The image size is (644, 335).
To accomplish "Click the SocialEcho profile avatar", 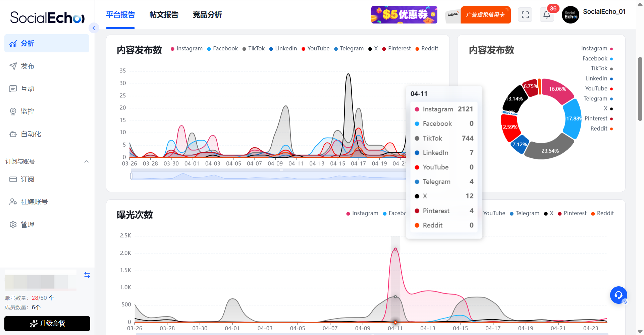I will 571,15.
